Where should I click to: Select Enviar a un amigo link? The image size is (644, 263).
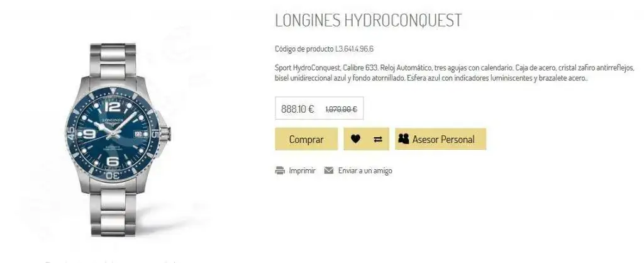tap(365, 170)
